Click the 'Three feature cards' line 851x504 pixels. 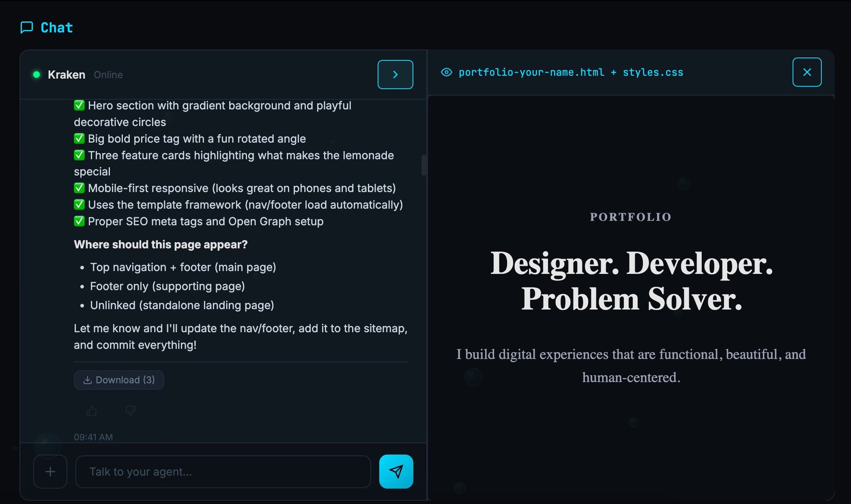click(x=234, y=163)
